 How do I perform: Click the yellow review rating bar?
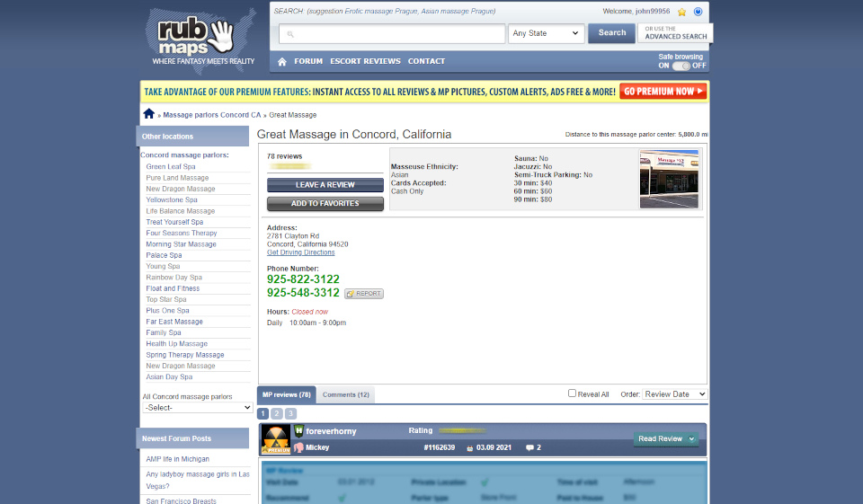pos(461,431)
